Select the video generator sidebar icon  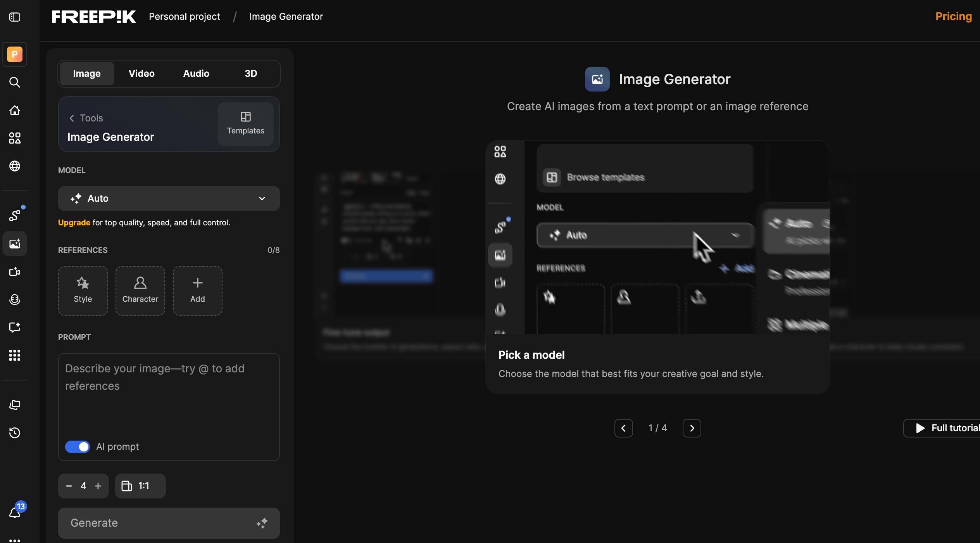15,271
